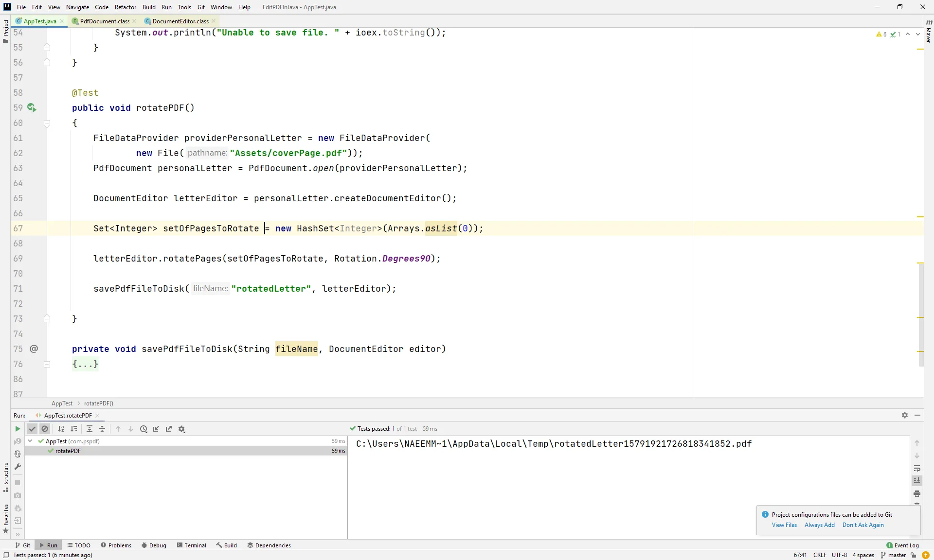Open the Favorites side panel
Image resolution: width=934 pixels, height=560 pixels.
(5, 518)
